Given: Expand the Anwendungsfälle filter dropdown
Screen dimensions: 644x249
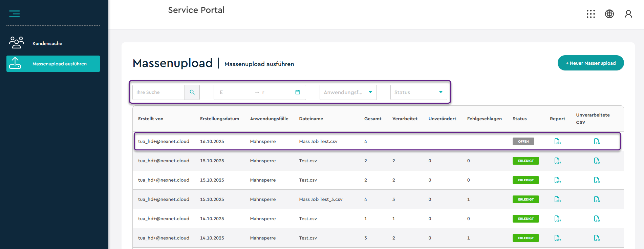Looking at the screenshot, I should tap(348, 92).
